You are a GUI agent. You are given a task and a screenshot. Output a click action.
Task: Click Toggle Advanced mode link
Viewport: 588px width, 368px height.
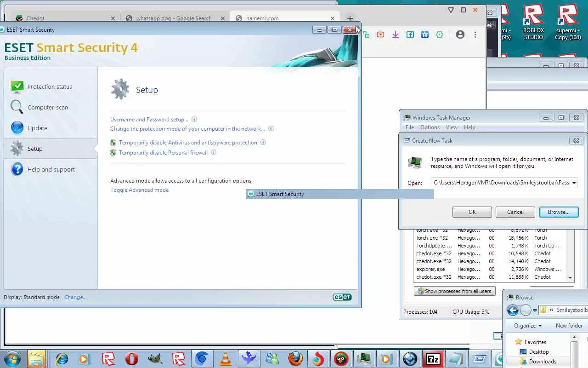[x=139, y=190]
